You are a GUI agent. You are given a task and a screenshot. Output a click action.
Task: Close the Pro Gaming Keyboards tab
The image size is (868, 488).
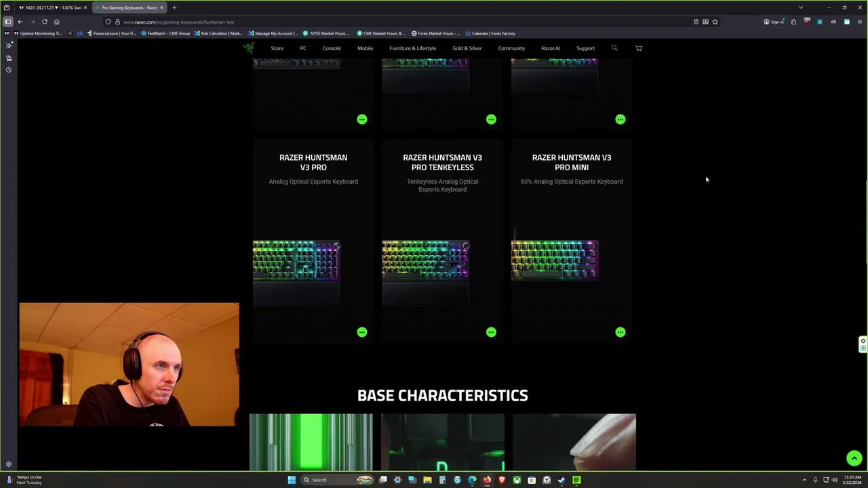[x=161, y=7]
